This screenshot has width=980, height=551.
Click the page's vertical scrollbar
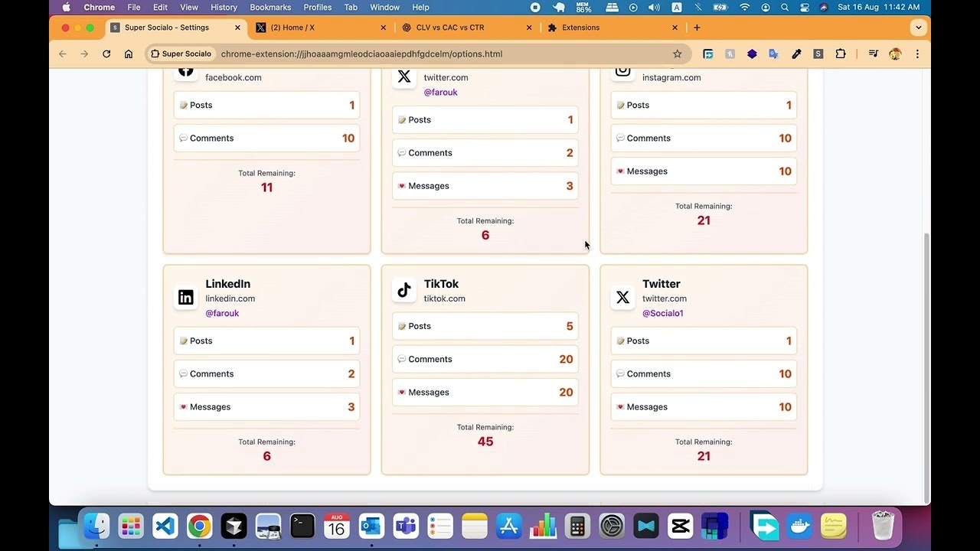[x=926, y=367]
